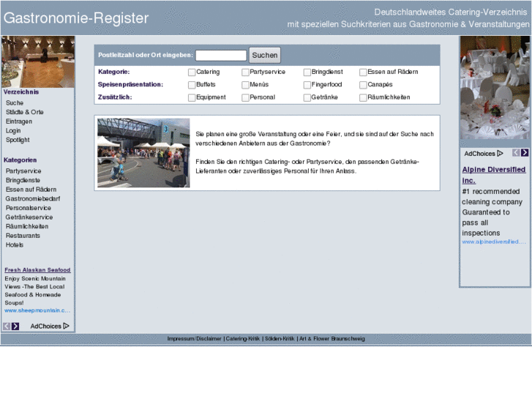
Task: Open the Bringdienste category link
Action: coord(23,180)
